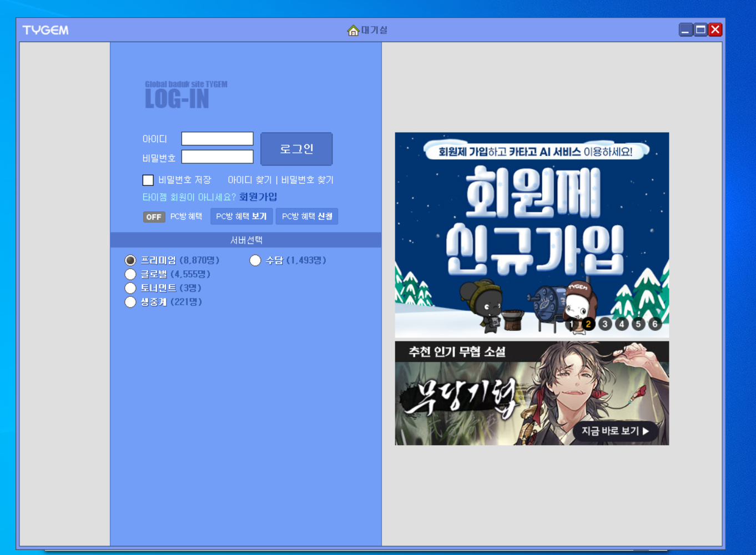The image size is (756, 555).
Task: Focus the 아이디 input field
Action: click(218, 139)
